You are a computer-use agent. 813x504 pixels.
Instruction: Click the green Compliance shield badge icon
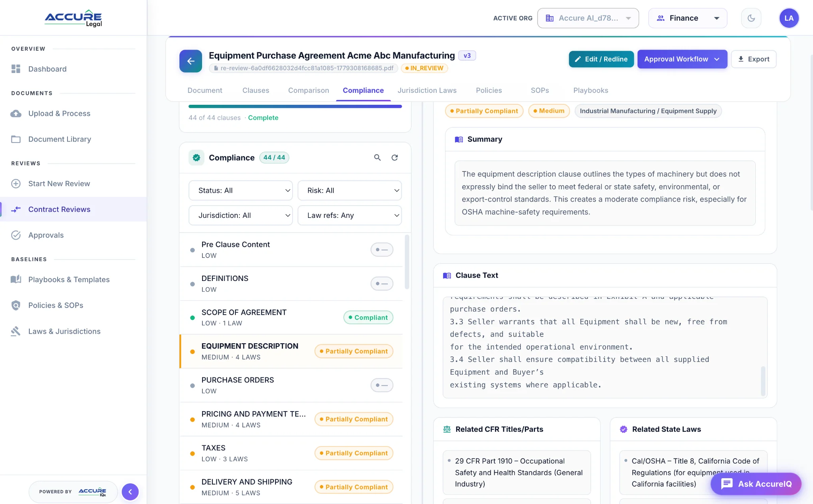pyautogui.click(x=197, y=158)
